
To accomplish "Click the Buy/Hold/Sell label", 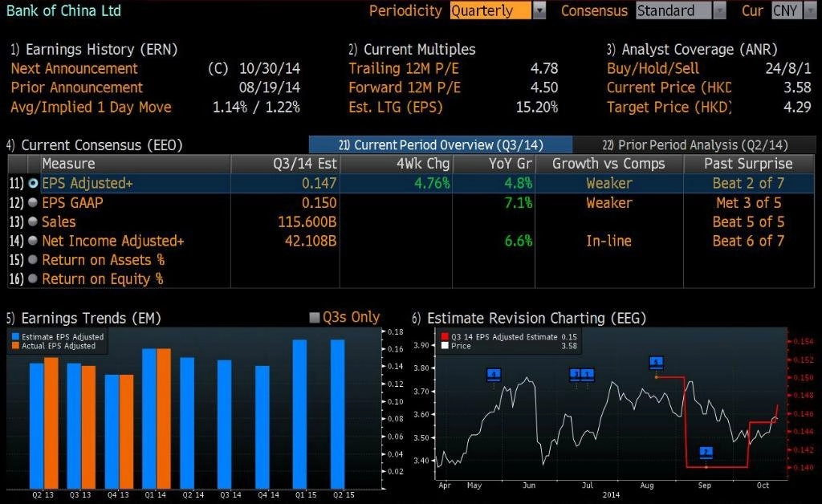I will pyautogui.click(x=653, y=69).
